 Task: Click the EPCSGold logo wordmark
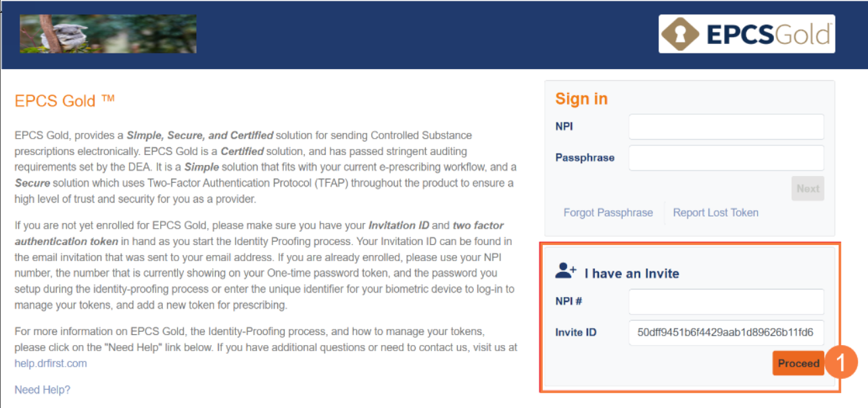tap(768, 35)
